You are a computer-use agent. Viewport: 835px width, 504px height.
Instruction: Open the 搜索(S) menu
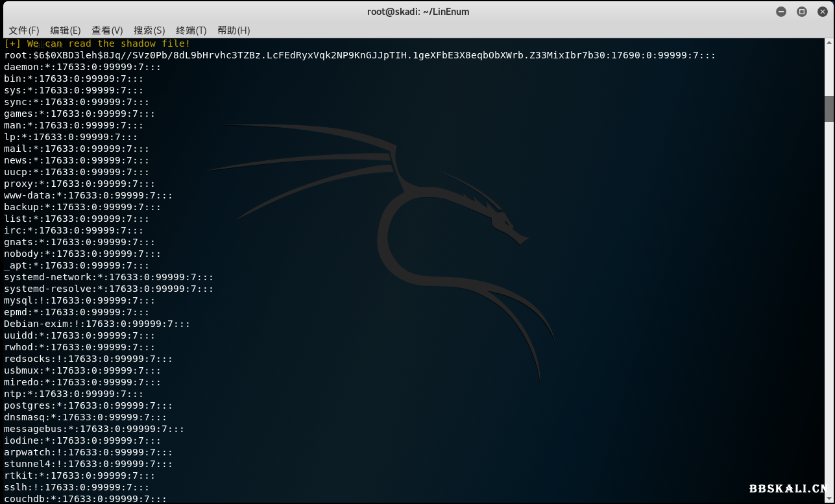pyautogui.click(x=149, y=30)
